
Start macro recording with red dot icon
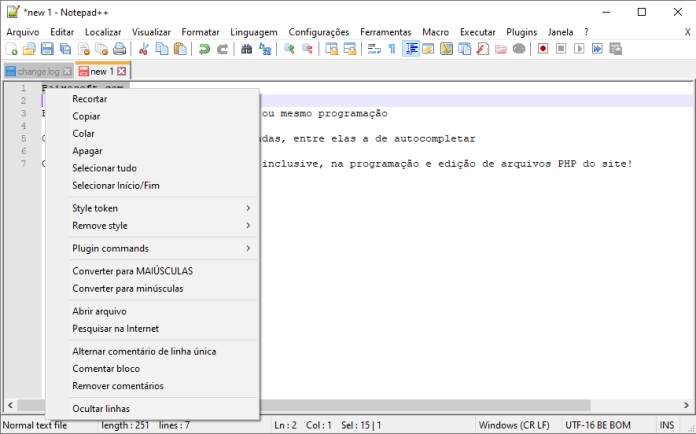click(x=543, y=48)
